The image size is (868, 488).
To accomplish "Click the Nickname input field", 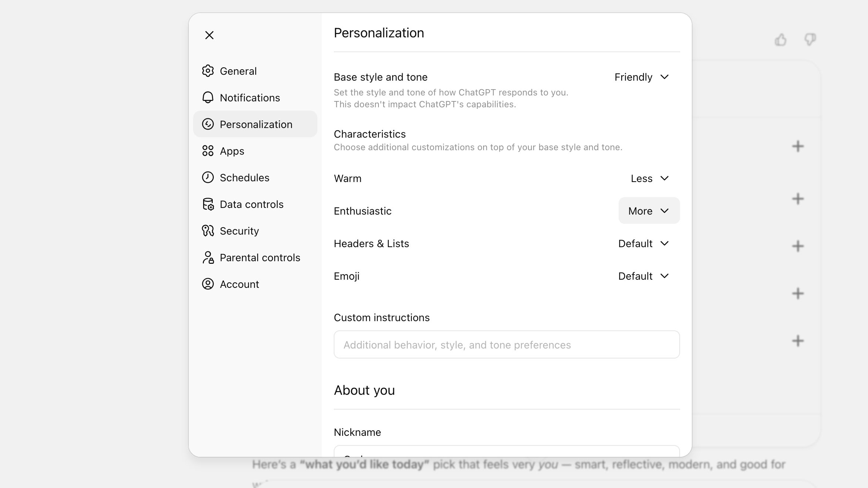I will (x=507, y=452).
